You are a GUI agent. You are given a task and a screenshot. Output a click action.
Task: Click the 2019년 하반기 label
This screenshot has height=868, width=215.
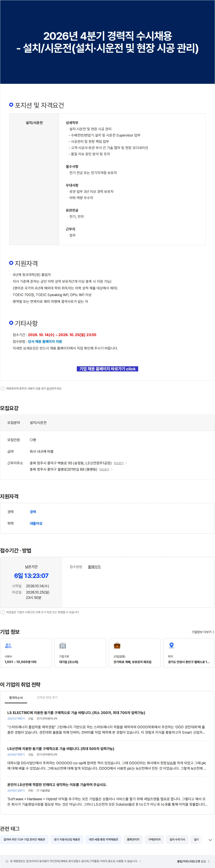(x=16, y=754)
